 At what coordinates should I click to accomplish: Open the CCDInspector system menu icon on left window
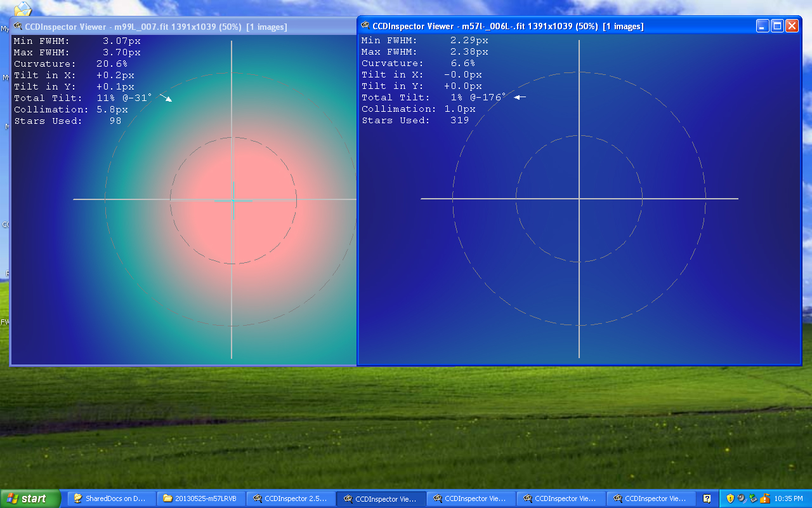(18, 27)
